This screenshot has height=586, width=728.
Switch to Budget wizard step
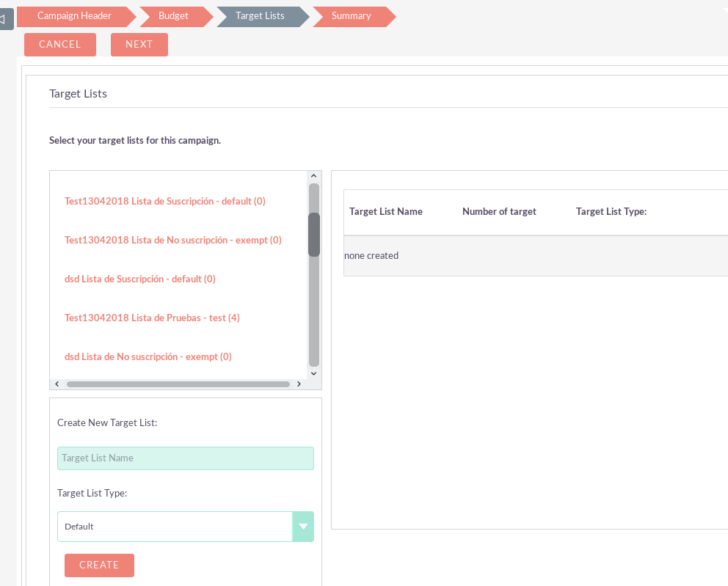[x=173, y=16]
